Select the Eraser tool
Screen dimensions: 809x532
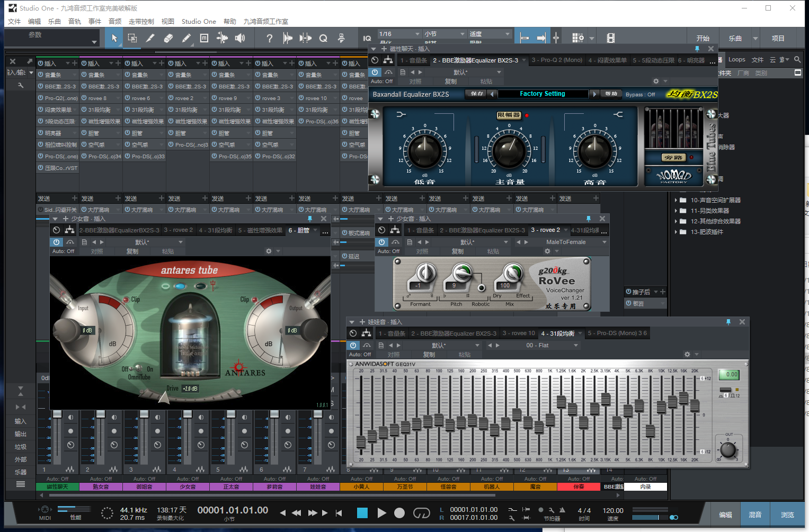(168, 38)
